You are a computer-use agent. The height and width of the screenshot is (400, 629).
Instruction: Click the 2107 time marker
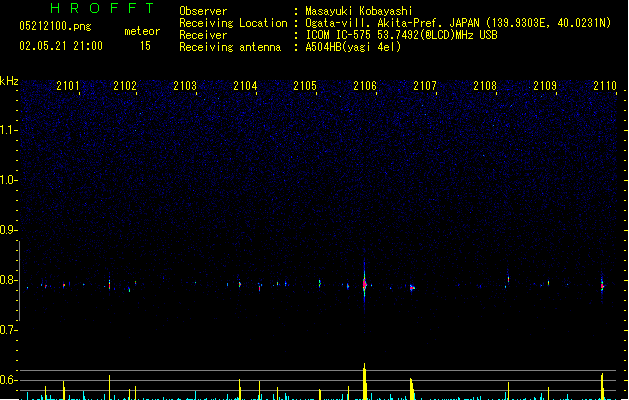pos(425,86)
